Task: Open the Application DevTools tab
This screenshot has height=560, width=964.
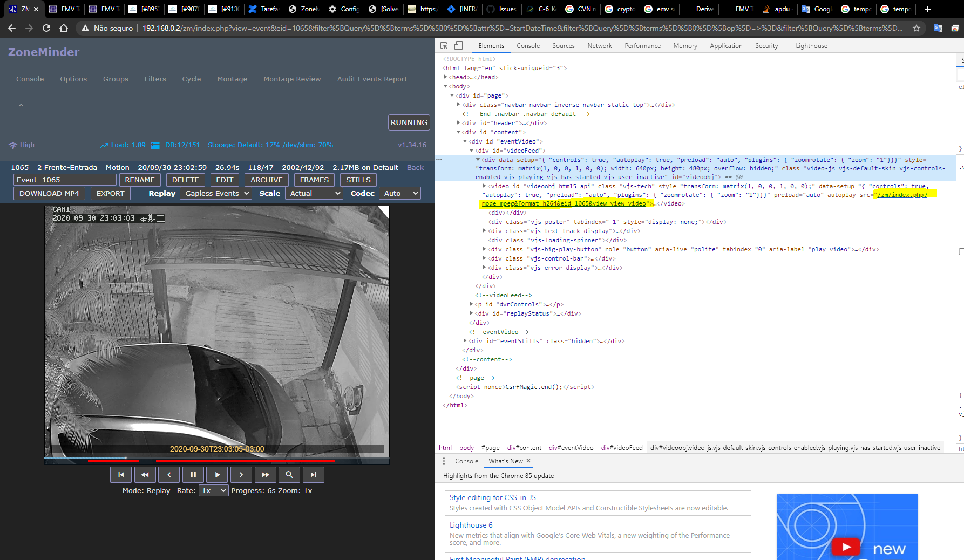Action: [726, 46]
